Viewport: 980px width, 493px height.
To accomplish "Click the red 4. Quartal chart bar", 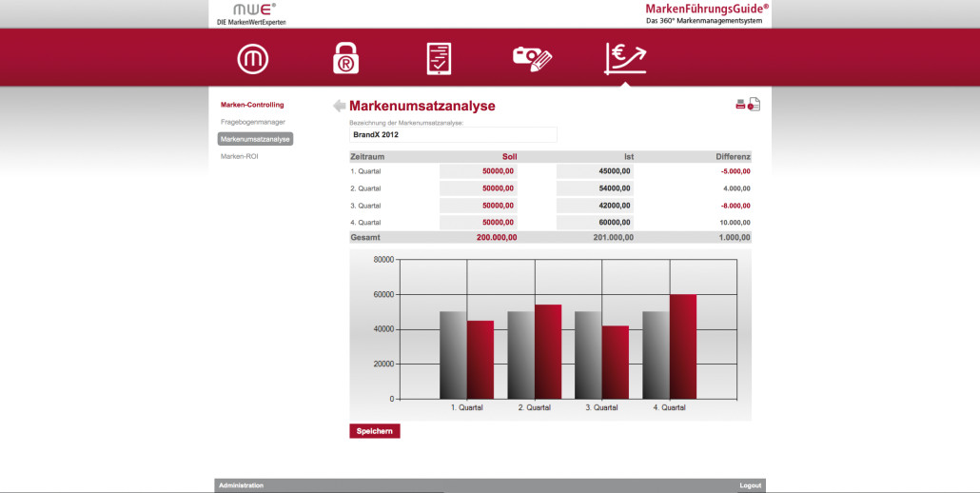I will [x=683, y=346].
